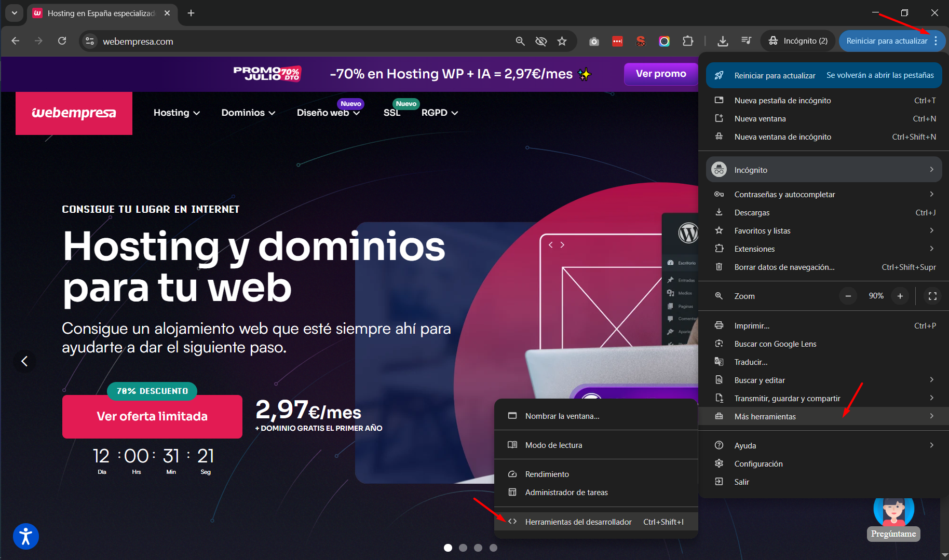Go to previous slide with left arrow
The image size is (949, 560).
click(24, 361)
